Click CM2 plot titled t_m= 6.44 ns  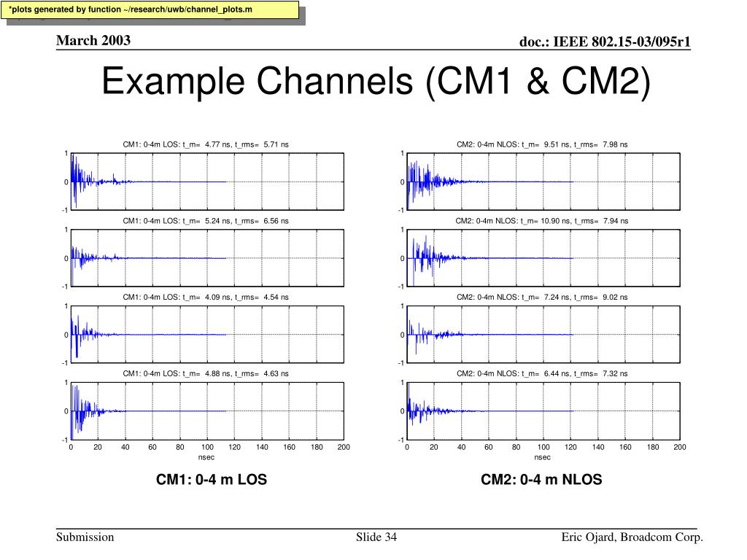pyautogui.click(x=543, y=411)
